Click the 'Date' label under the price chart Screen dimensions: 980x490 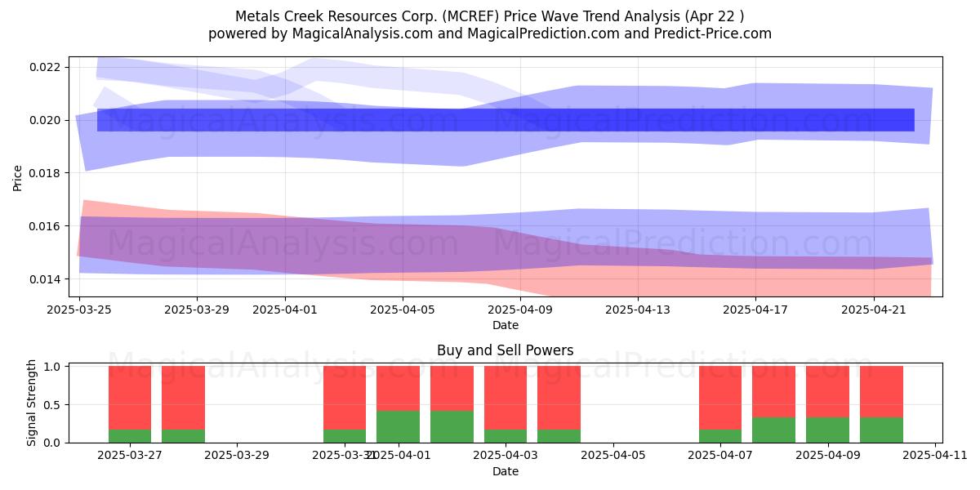coord(506,325)
